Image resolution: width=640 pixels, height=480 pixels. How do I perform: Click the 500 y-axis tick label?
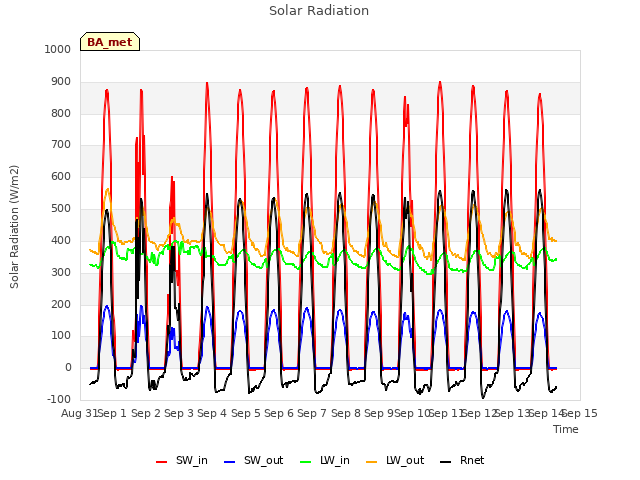pos(61,209)
